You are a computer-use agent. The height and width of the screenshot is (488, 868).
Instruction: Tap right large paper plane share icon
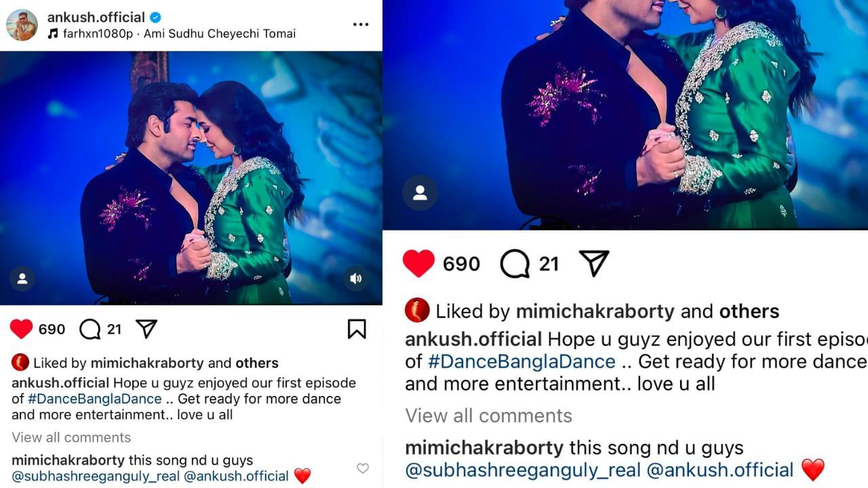click(594, 264)
